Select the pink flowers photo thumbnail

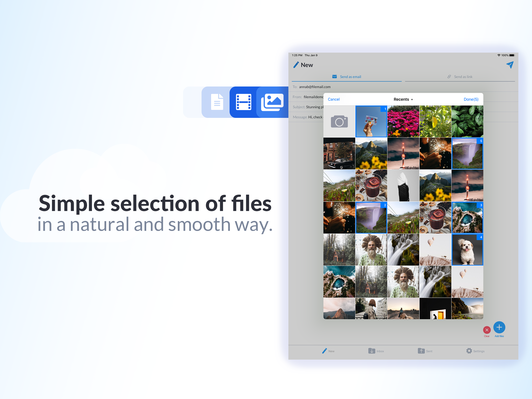(x=403, y=122)
